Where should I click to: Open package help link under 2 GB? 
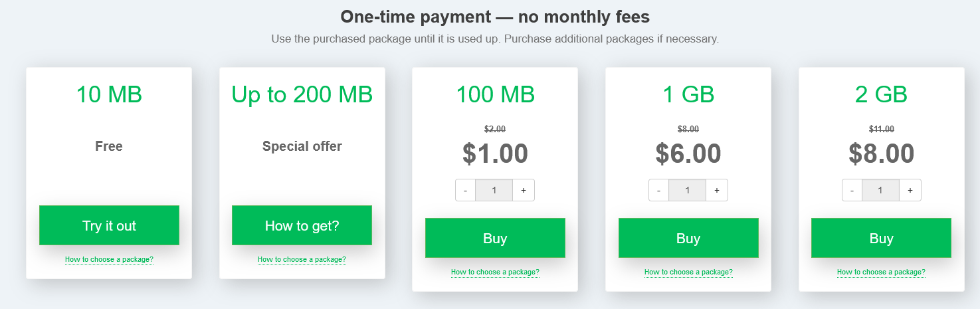881,272
